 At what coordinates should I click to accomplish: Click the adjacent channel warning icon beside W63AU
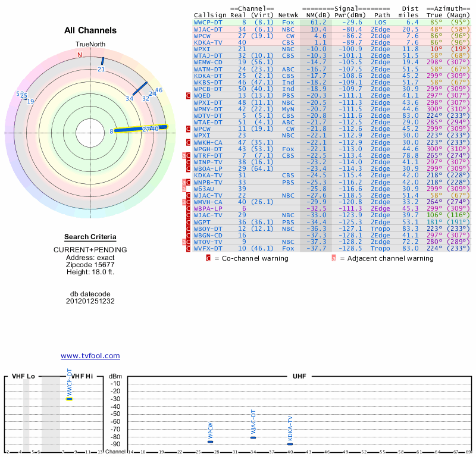pyautogui.click(x=183, y=189)
